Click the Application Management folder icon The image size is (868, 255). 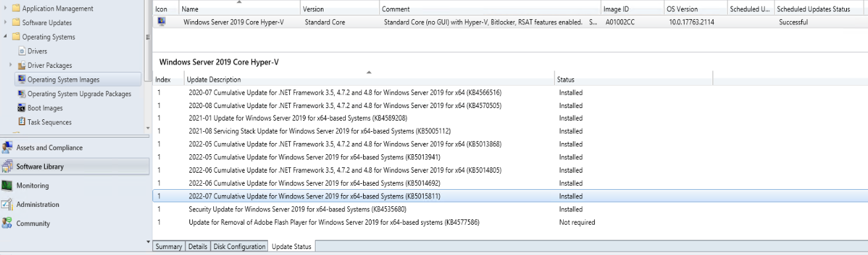[16, 9]
